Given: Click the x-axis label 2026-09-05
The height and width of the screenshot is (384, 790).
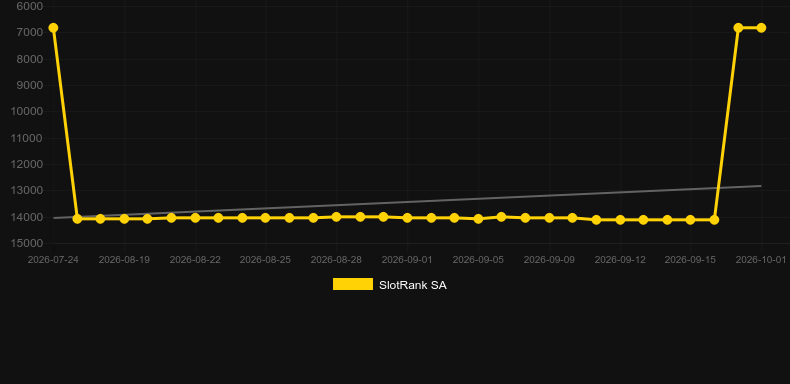Looking at the screenshot, I should [x=478, y=260].
